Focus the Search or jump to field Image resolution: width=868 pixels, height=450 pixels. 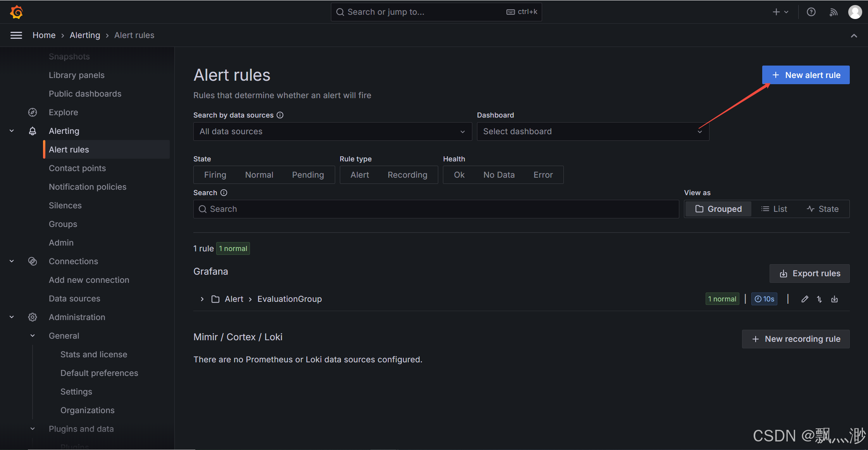point(436,12)
